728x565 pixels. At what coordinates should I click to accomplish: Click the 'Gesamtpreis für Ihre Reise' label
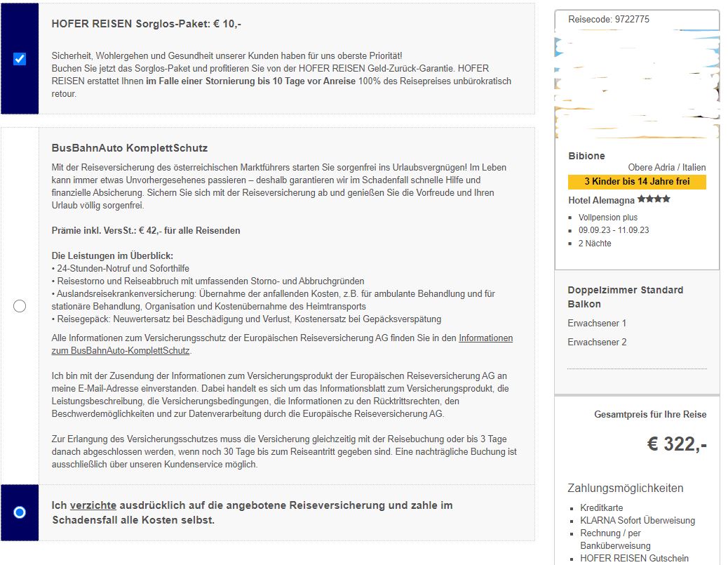click(650, 415)
